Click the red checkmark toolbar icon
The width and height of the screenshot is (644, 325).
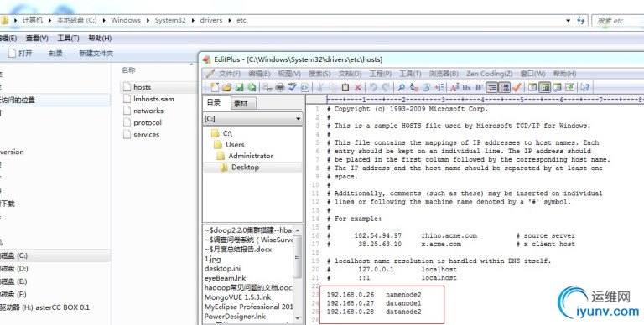[x=517, y=87]
